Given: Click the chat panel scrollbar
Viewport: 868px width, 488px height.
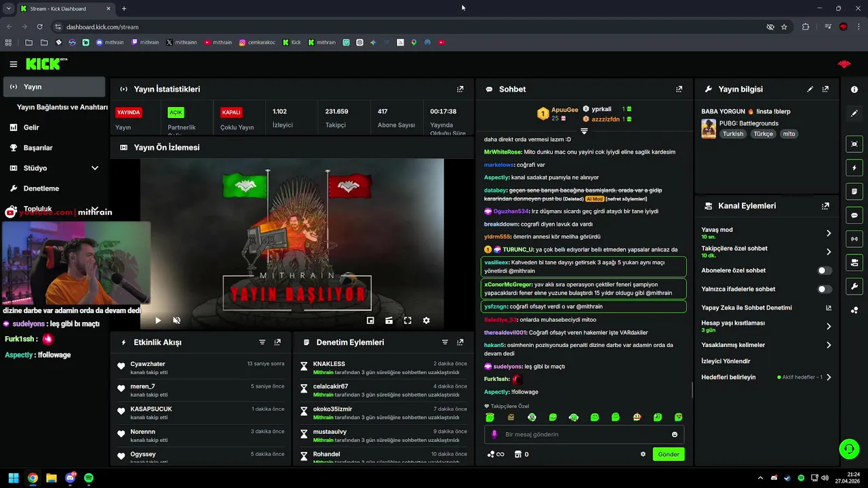Looking at the screenshot, I should [x=692, y=390].
